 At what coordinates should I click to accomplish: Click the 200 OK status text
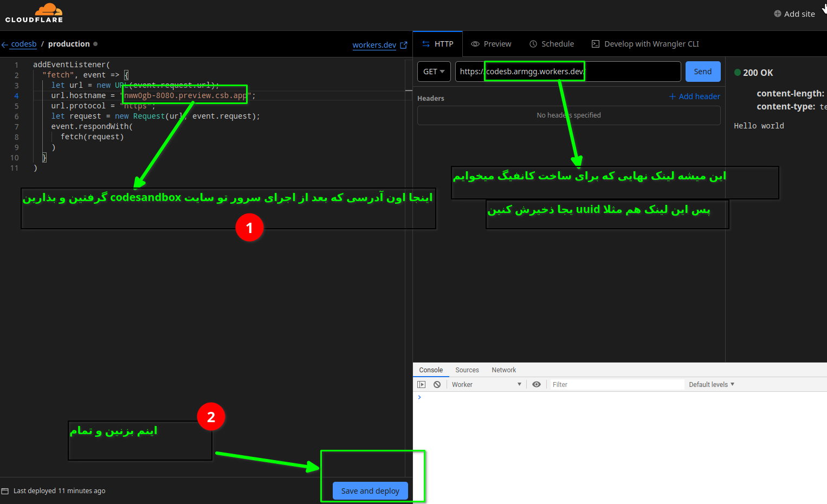[x=758, y=73]
